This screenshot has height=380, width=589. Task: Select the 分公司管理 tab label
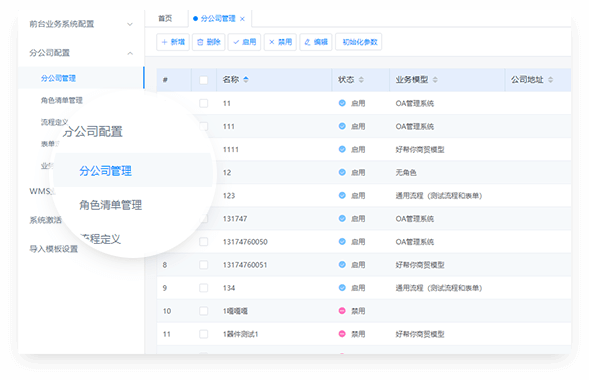(x=218, y=18)
